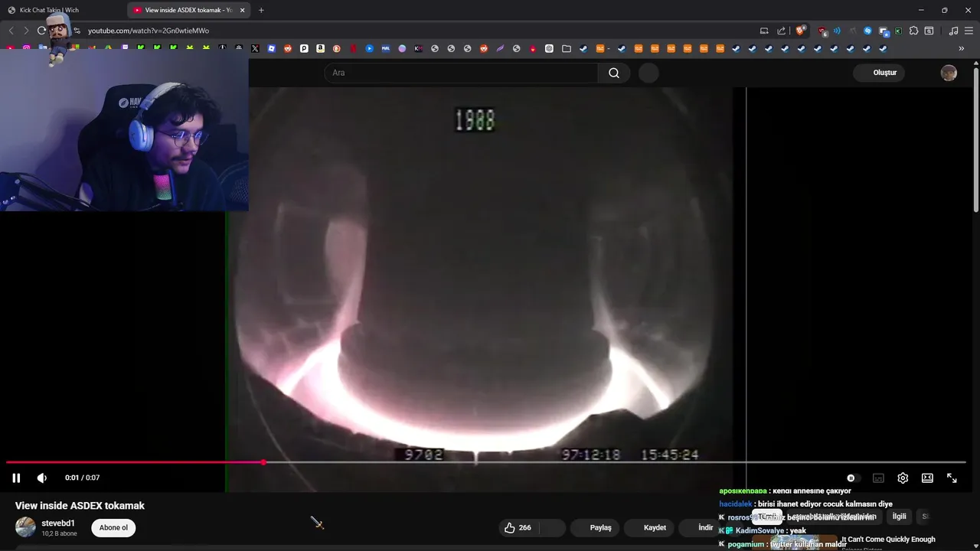Open the purple feather bookmark icon
Image resolution: width=980 pixels, height=551 pixels.
[x=500, y=48]
